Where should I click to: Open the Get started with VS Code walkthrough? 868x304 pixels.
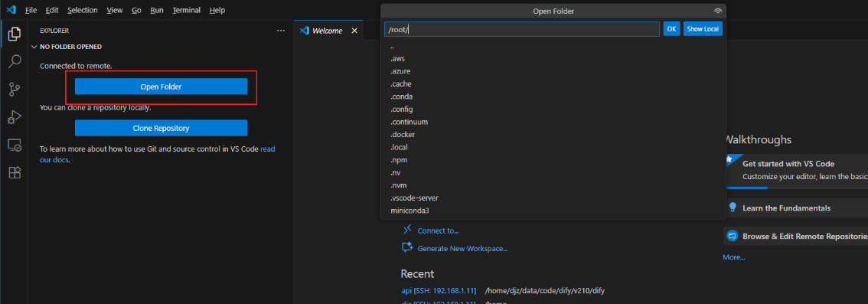click(796, 171)
